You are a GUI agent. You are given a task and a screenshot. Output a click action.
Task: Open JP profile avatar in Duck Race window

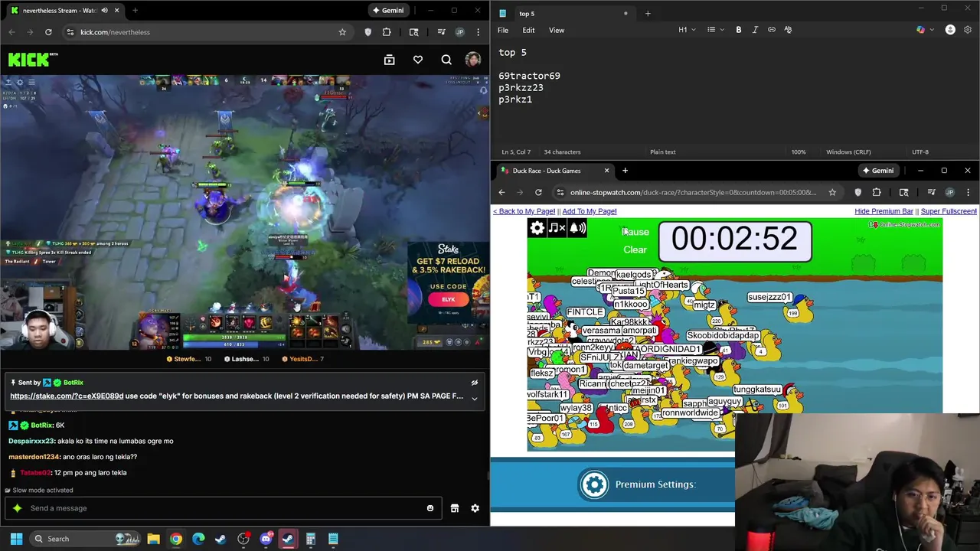[949, 192]
